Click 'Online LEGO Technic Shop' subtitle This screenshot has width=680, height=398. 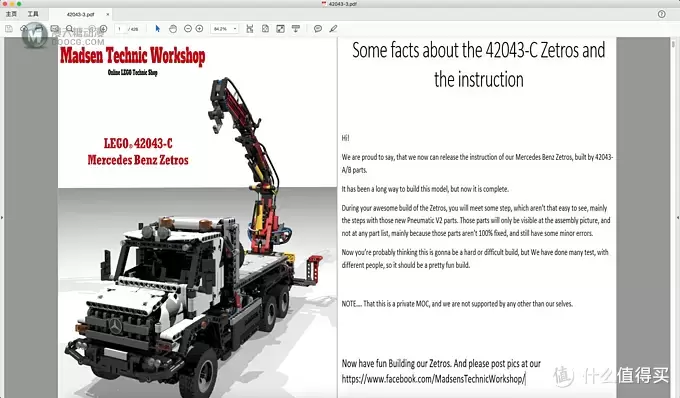(133, 72)
